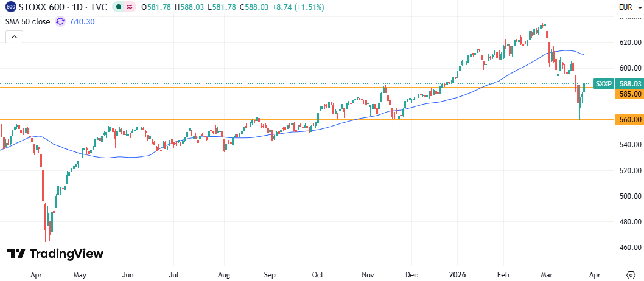Open the EUR currency dropdown
This screenshot has width=644, height=281.
point(628,7)
